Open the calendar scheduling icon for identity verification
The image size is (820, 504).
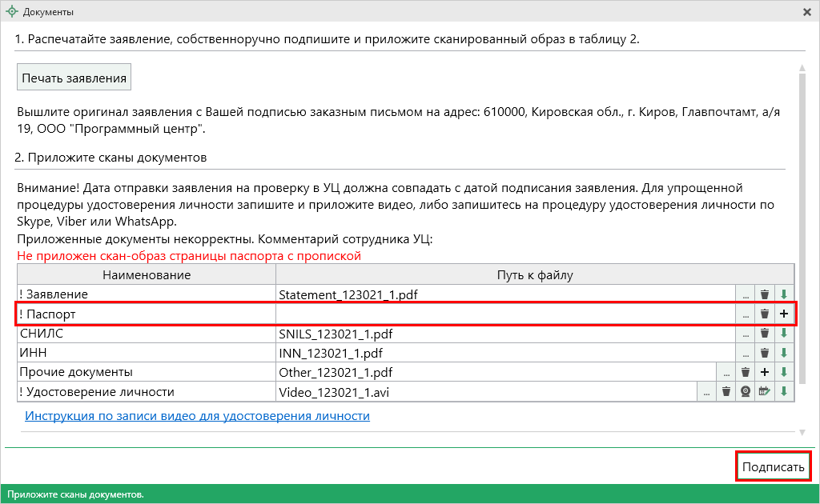click(x=765, y=392)
